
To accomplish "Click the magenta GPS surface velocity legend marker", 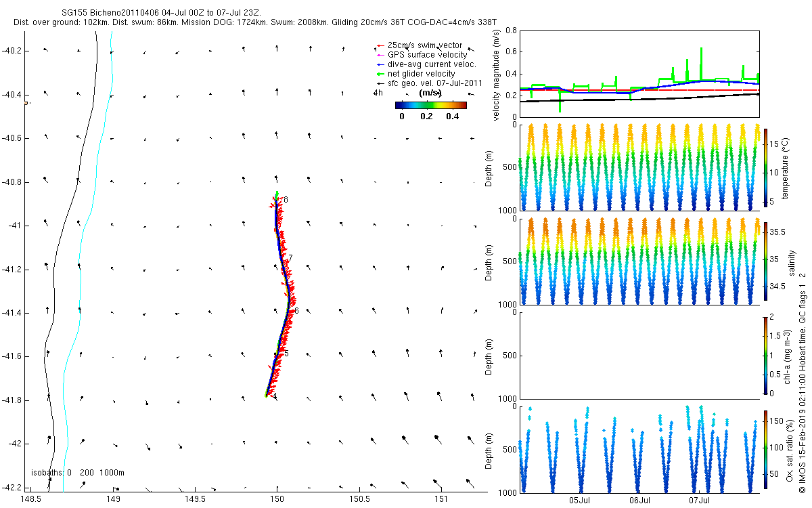I will [380, 55].
